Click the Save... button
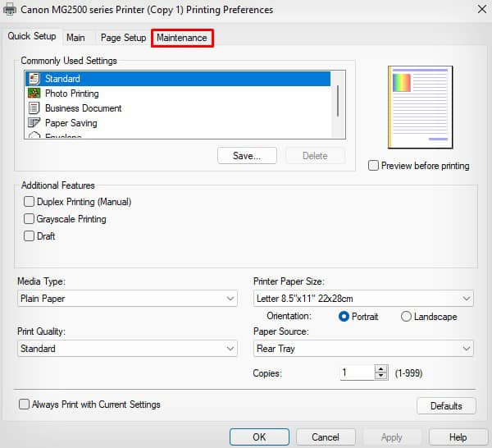The image size is (492, 448). pos(247,156)
